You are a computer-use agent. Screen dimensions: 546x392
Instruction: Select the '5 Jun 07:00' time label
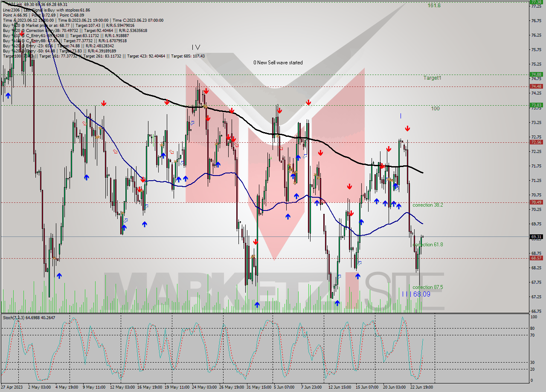click(285, 387)
